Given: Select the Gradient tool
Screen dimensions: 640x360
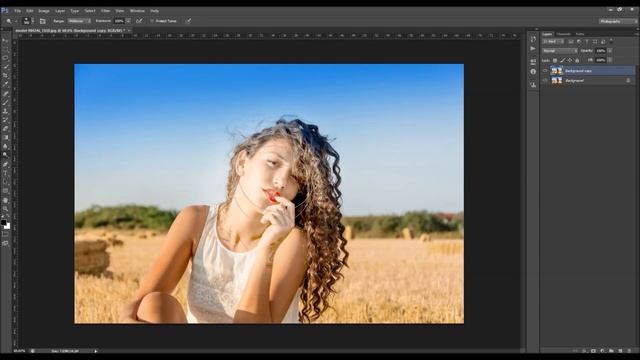Looking at the screenshot, I should click(x=5, y=138).
